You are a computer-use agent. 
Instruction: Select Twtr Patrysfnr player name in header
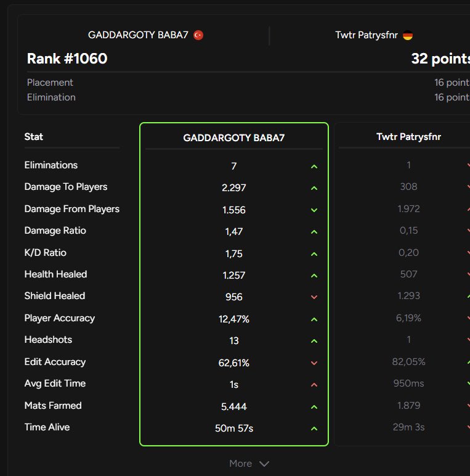click(367, 35)
